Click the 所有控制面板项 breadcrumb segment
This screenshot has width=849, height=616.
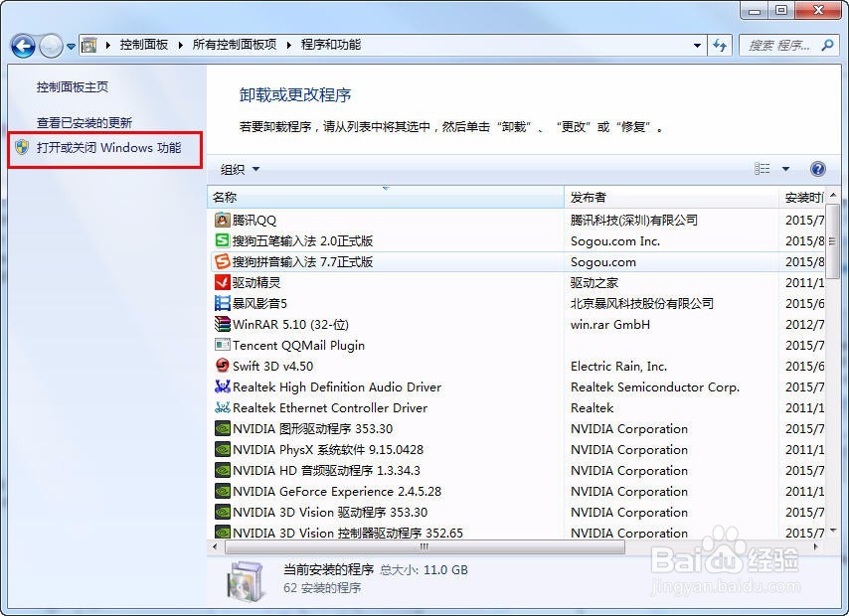[235, 45]
